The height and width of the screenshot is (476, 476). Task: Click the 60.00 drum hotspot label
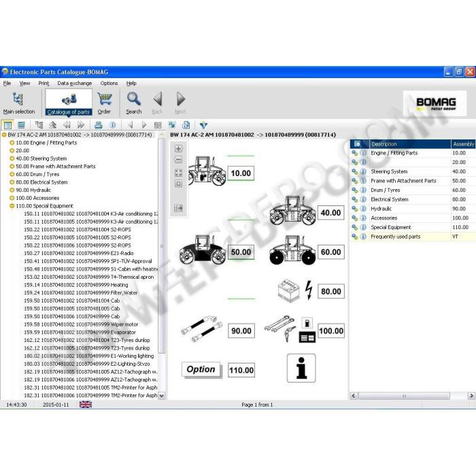(331, 252)
